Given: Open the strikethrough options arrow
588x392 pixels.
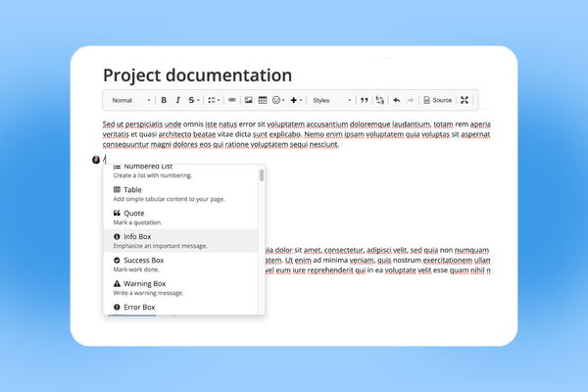Looking at the screenshot, I should coord(198,100).
